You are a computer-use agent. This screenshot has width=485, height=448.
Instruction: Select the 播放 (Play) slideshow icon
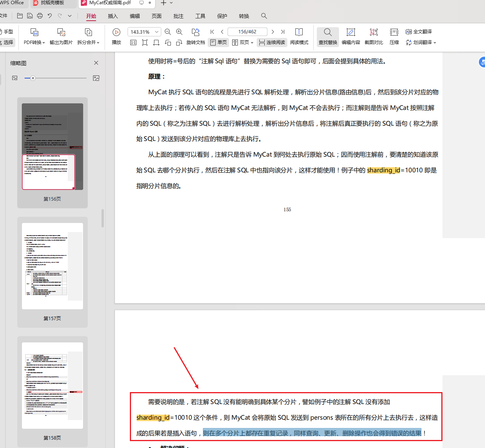[x=116, y=32]
